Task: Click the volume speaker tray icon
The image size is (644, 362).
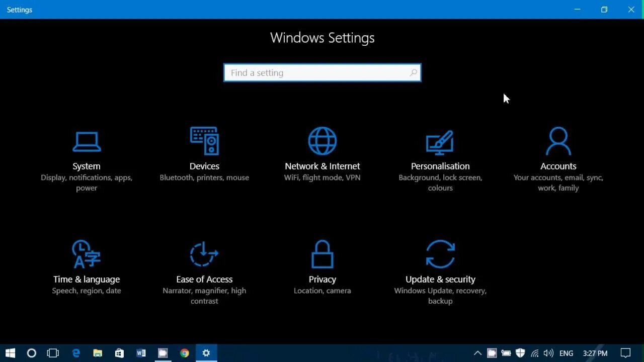Action: (549, 353)
